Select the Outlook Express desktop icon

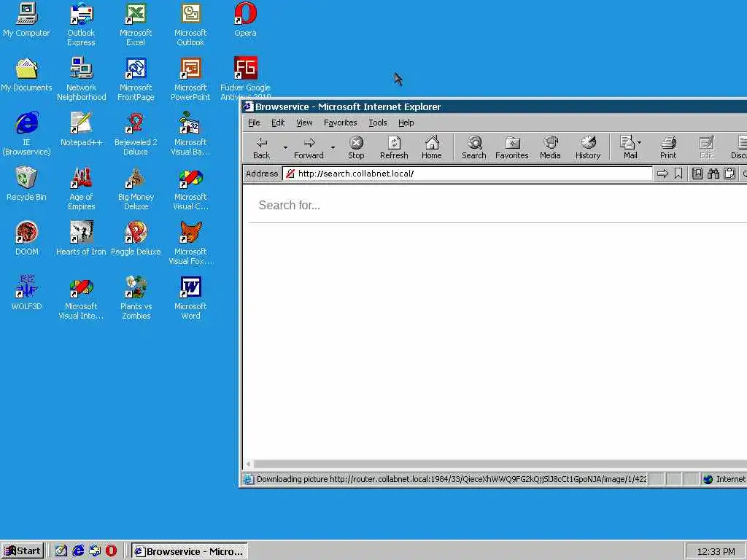click(x=81, y=25)
